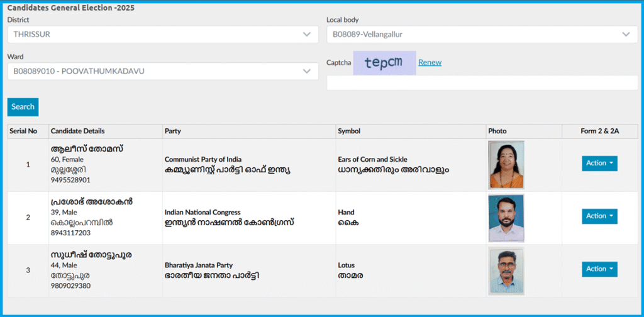644x317 pixels.
Task: View photo of the Indian National Congress candidate
Action: [506, 218]
